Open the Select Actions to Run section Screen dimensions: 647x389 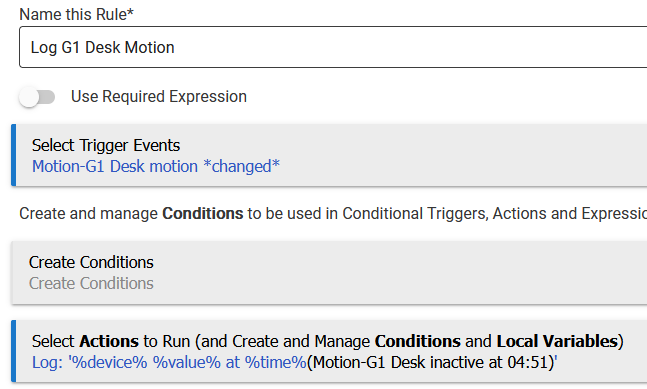329,351
